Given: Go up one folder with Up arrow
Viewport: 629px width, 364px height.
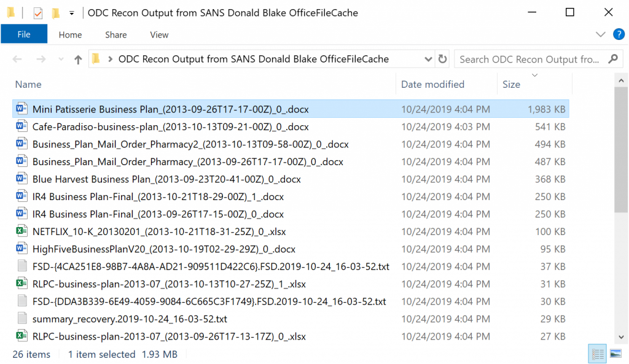Looking at the screenshot, I should 78,60.
